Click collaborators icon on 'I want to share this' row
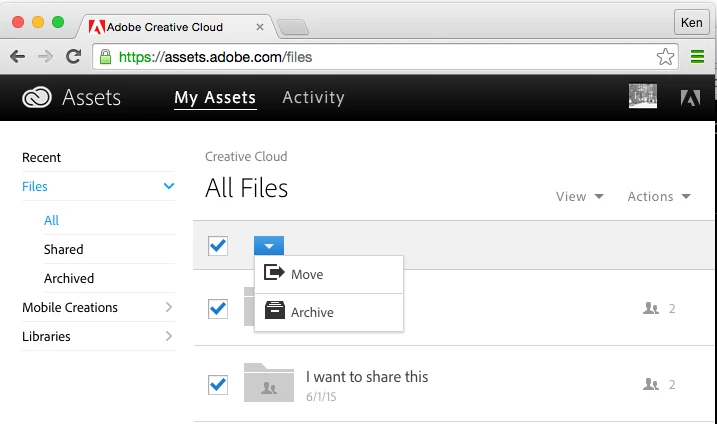Screen dimensions: 717x424 (651, 384)
